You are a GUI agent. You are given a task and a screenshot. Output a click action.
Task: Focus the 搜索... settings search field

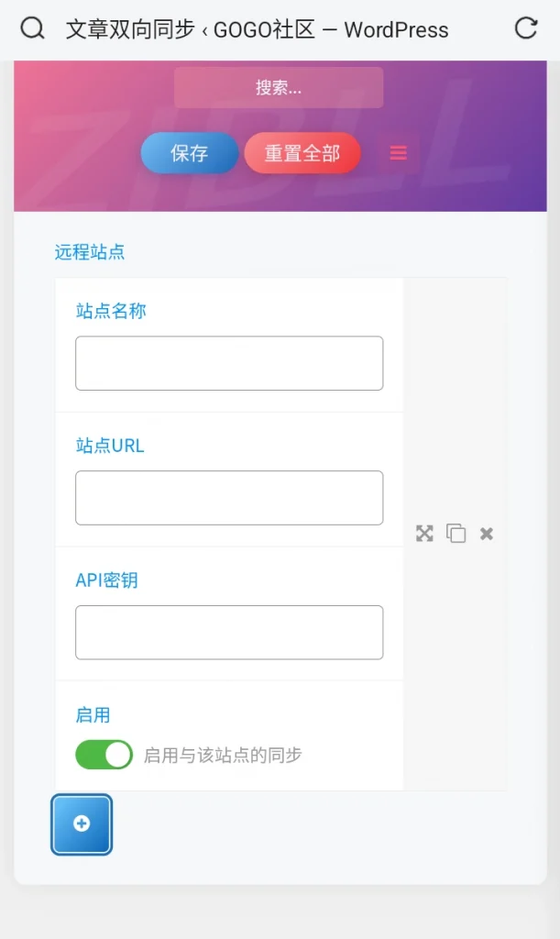click(x=279, y=87)
